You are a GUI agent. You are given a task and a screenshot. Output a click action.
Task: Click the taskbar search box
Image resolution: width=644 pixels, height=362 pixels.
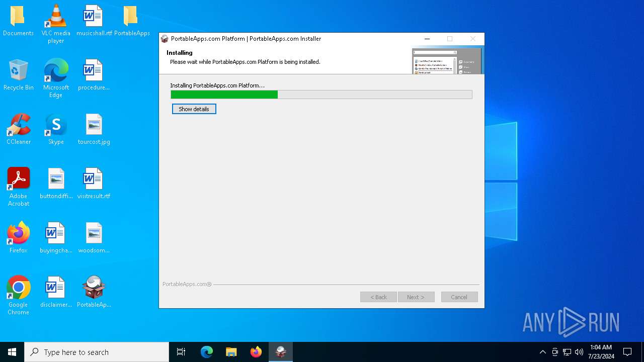pos(97,352)
